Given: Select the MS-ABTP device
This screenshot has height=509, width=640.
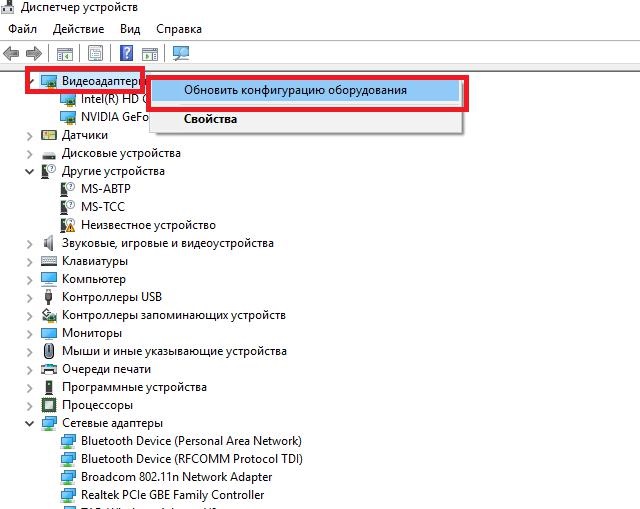Looking at the screenshot, I should (106, 189).
